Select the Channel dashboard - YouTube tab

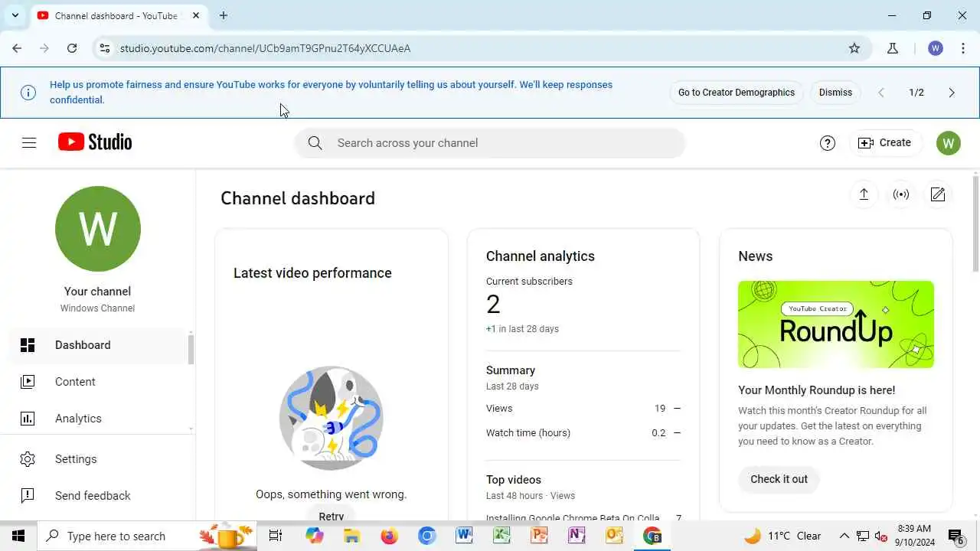point(119,15)
